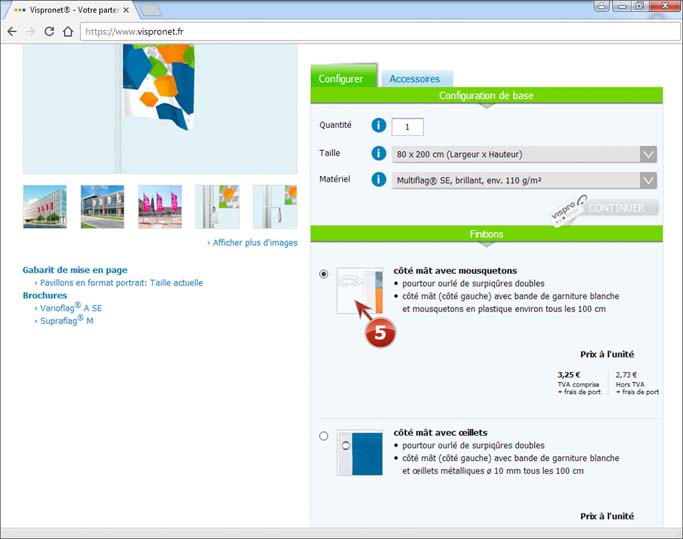This screenshot has width=683, height=539.
Task: Minimize the browser window
Action: point(622,6)
